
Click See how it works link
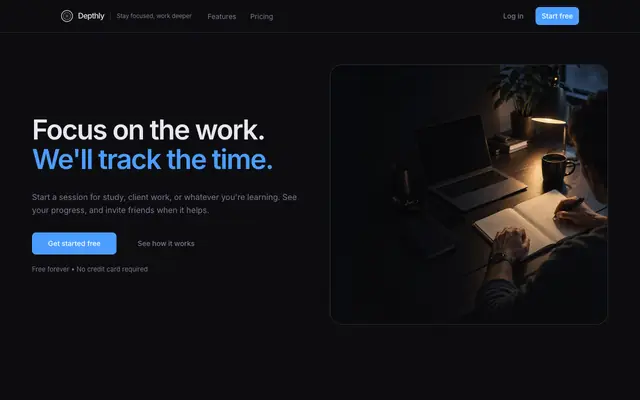coord(166,243)
